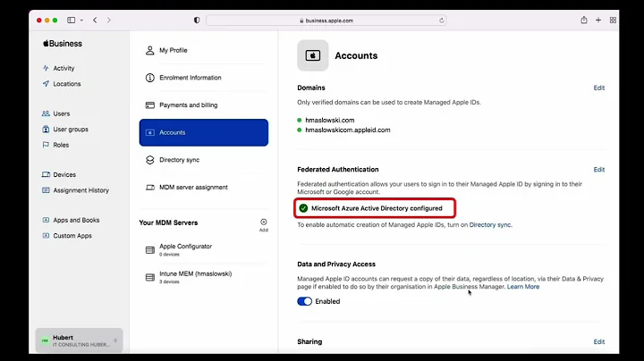Image resolution: width=644 pixels, height=361 pixels.
Task: Select Enrolment Information preference item
Action: (x=204, y=78)
